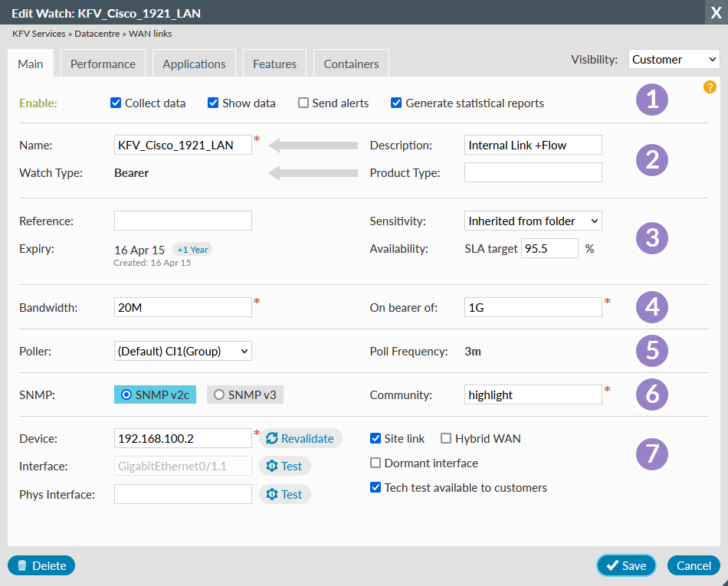Click the orange help question mark icon
Image resolution: width=728 pixels, height=586 pixels.
point(710,87)
